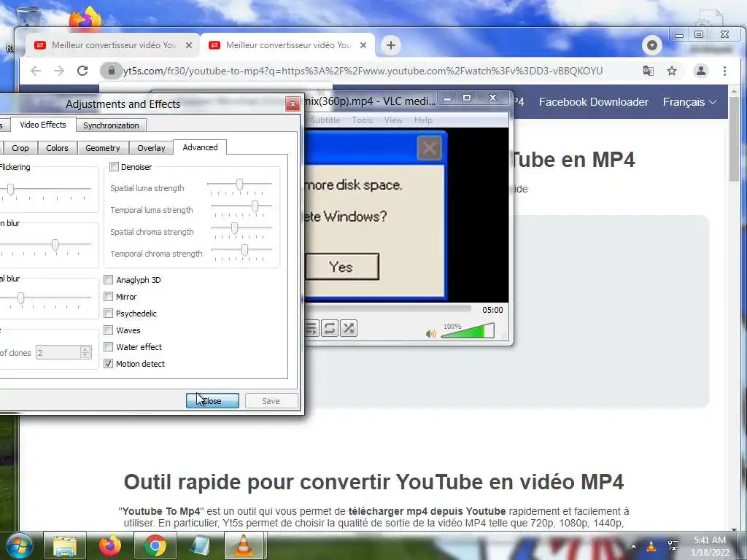
Task: Mute VLC using the speaker icon
Action: pyautogui.click(x=430, y=334)
